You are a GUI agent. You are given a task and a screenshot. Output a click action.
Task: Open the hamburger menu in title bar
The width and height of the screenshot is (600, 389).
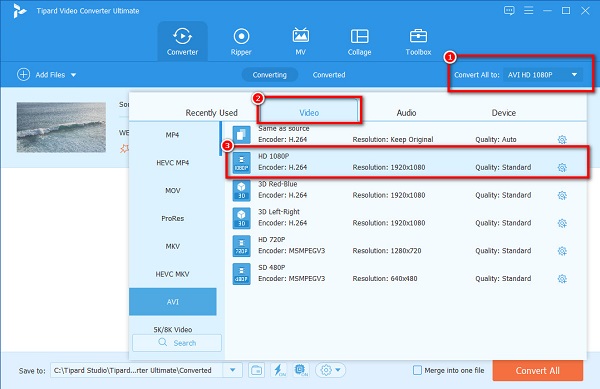(x=528, y=11)
